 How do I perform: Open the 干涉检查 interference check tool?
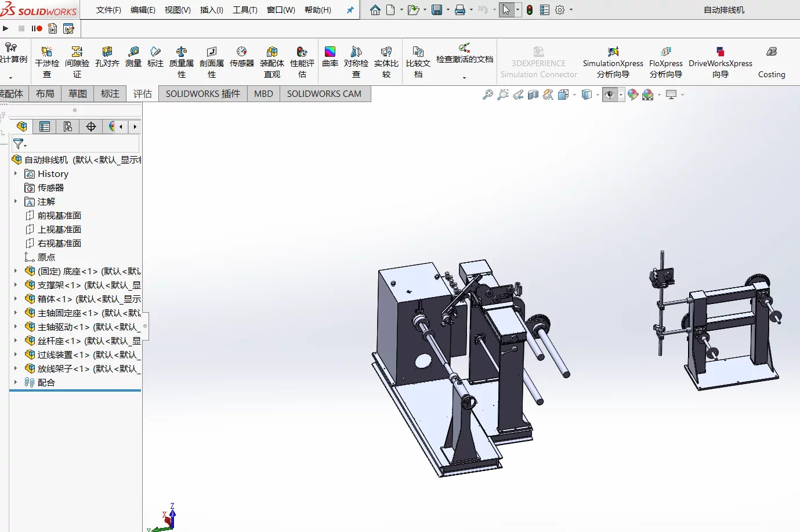(47, 62)
